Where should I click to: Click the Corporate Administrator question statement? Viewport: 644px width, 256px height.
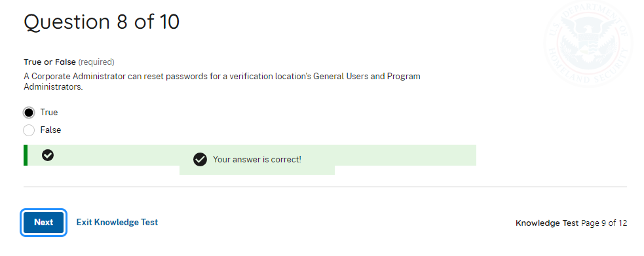click(222, 82)
